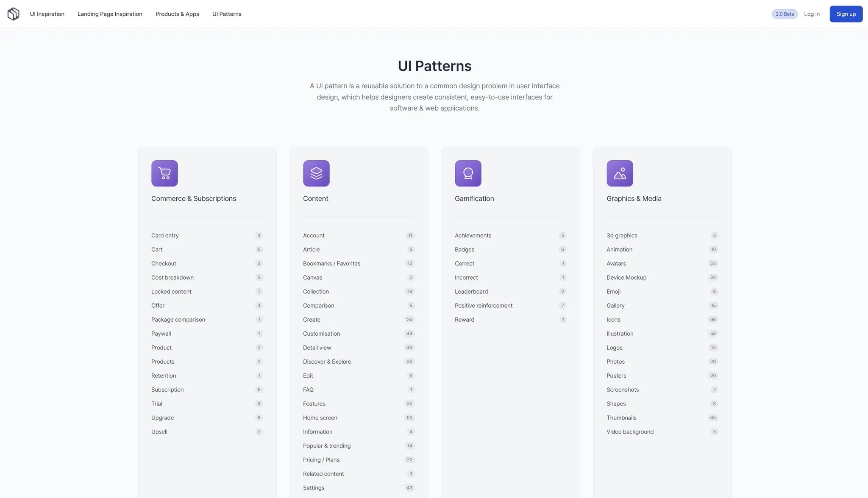Select the UI Patterns nav item
Screen dimensions: 868x498
[x=227, y=14]
